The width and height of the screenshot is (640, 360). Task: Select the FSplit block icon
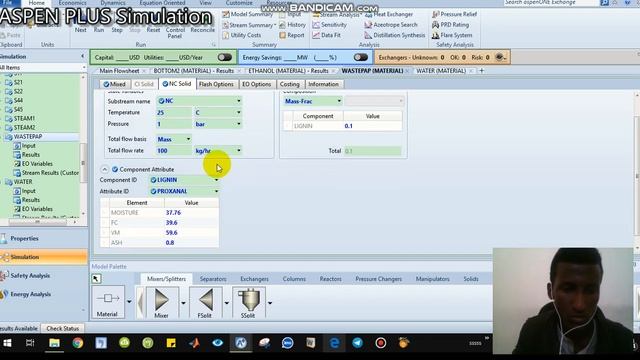pyautogui.click(x=205, y=302)
